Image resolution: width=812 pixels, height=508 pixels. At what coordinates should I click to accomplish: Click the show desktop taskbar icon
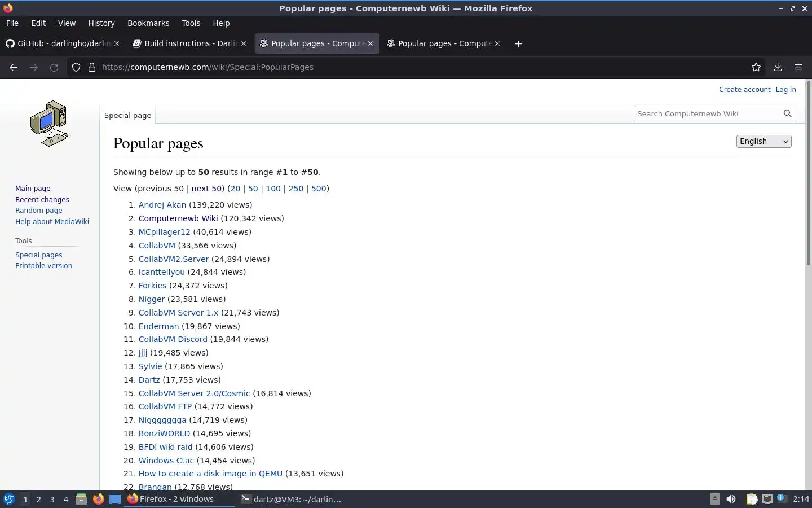click(x=115, y=499)
